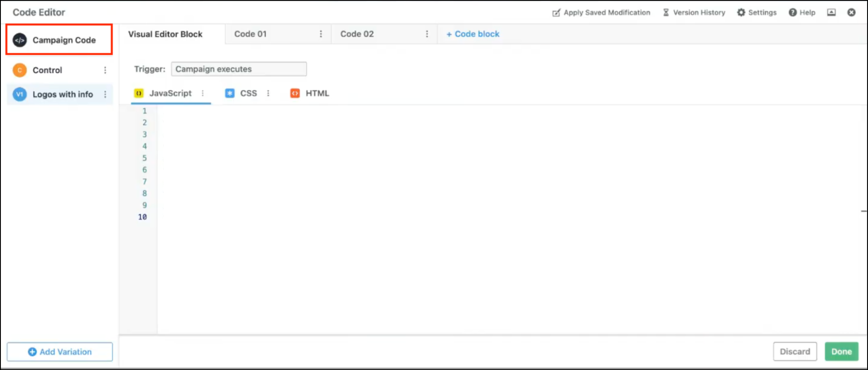Image resolution: width=868 pixels, height=370 pixels.
Task: Switch to the CSS tab
Action: point(248,93)
